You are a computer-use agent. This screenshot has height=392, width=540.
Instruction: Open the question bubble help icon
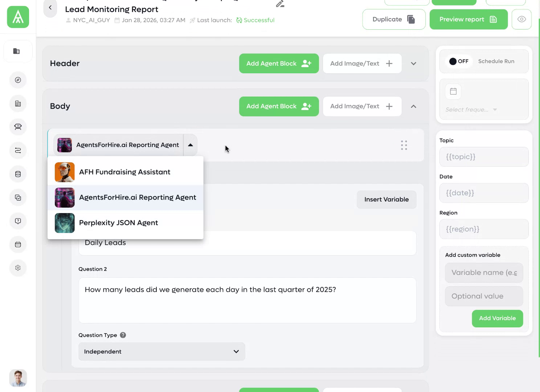[x=18, y=221]
